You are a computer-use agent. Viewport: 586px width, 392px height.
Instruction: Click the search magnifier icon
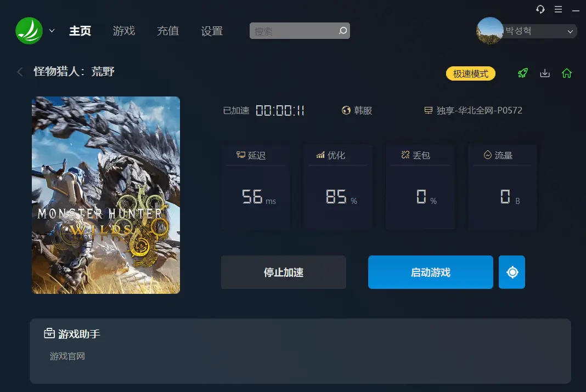(343, 31)
